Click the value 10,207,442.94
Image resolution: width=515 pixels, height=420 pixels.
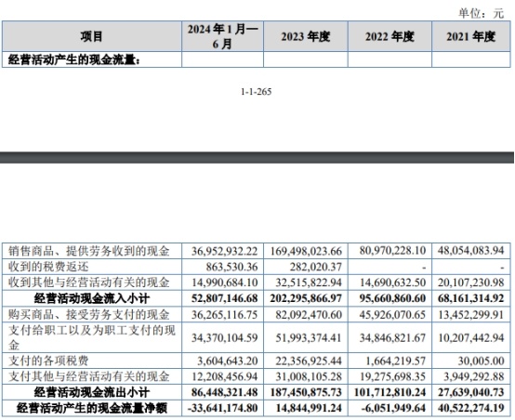click(470, 338)
